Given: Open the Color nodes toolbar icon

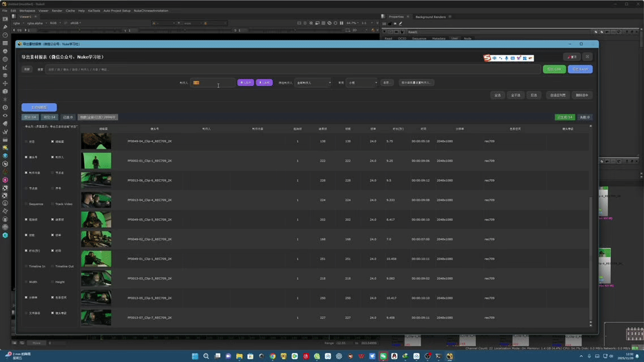Looking at the screenshot, I should click(x=5, y=51).
